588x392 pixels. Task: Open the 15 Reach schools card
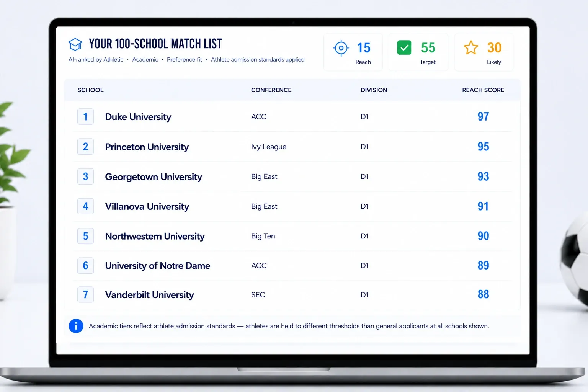click(353, 52)
